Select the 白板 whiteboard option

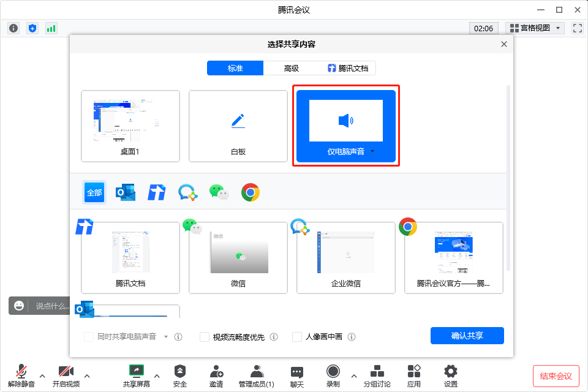[238, 126]
